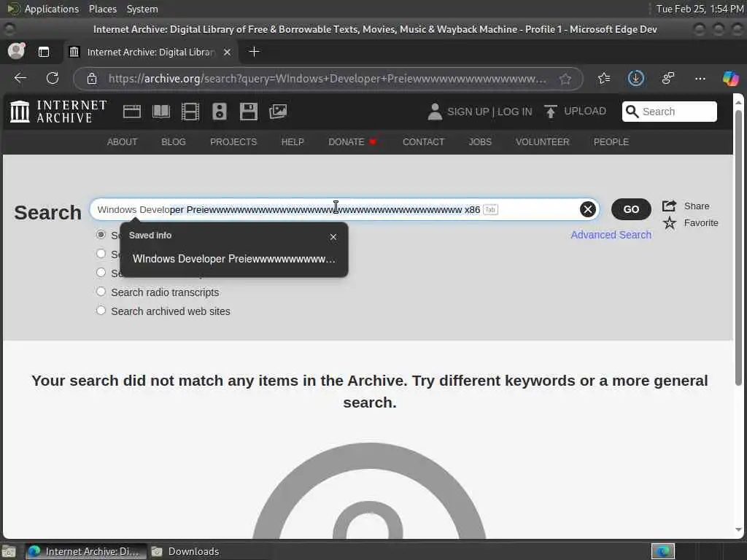Viewport: 747px width, 560px height.
Task: Open the Copilot icon
Action: (730, 78)
